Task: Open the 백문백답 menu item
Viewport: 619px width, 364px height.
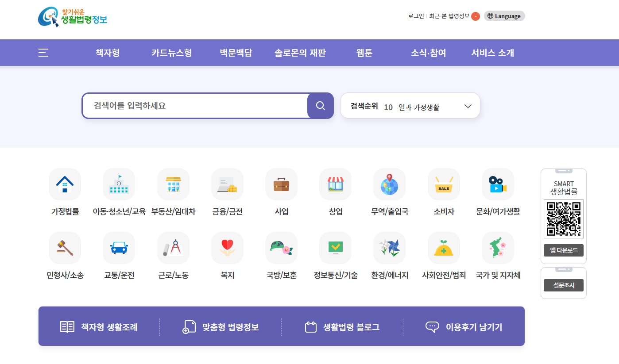Action: [236, 53]
